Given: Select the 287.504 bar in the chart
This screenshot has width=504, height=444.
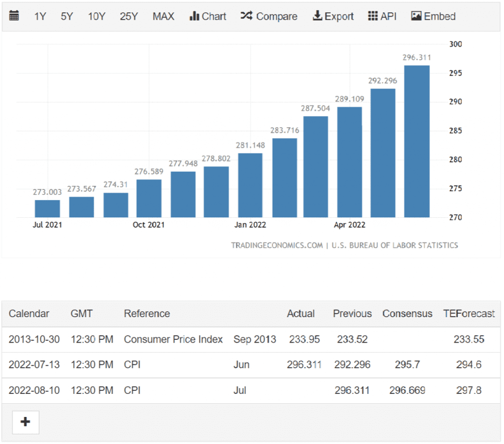Looking at the screenshot, I should pos(315,167).
